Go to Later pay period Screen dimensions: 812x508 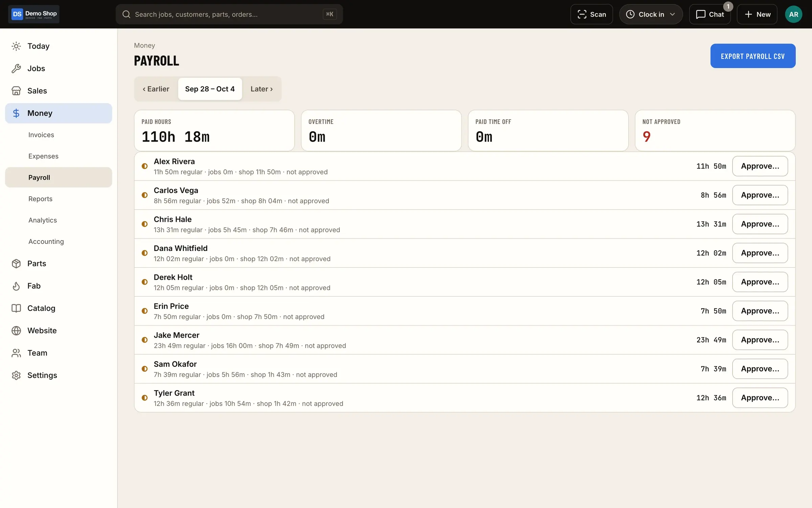262,89
